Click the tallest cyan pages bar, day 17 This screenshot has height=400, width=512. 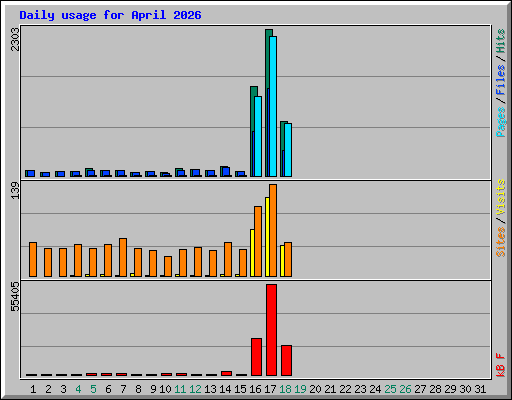coord(273,106)
